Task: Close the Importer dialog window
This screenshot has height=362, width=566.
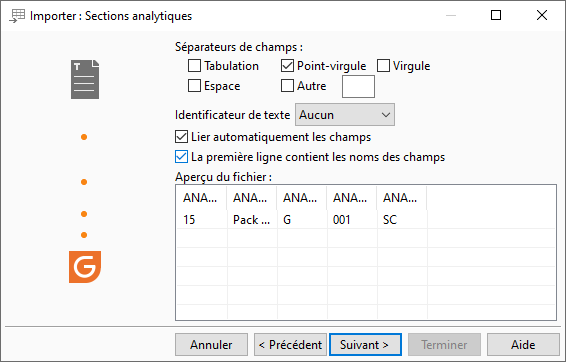Action: click(x=542, y=15)
